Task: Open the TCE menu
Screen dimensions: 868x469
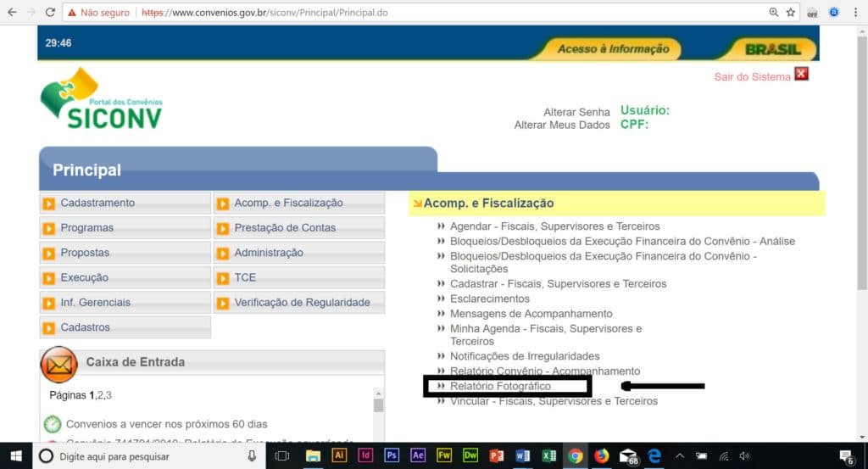Action: point(299,277)
